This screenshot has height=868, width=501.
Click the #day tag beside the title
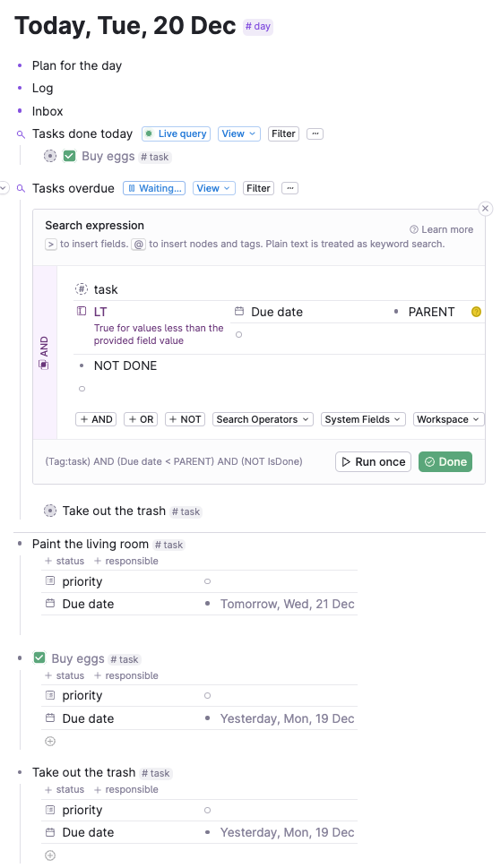pos(258,27)
